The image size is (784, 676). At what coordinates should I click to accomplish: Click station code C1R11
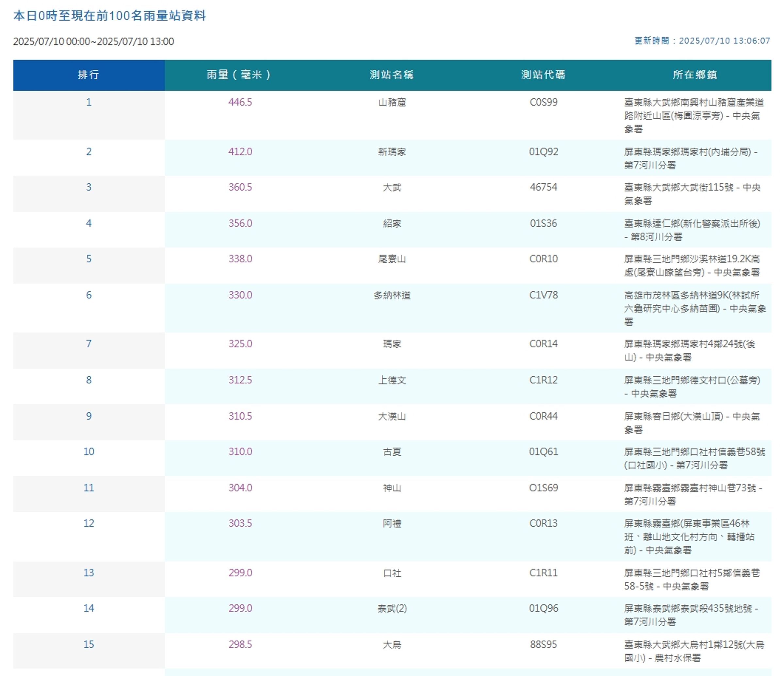[543, 573]
